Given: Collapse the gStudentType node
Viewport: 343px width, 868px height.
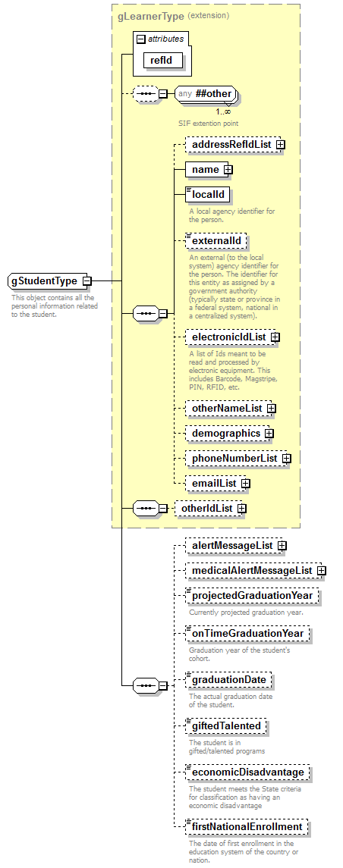Looking at the screenshot, I should click(x=87, y=280).
